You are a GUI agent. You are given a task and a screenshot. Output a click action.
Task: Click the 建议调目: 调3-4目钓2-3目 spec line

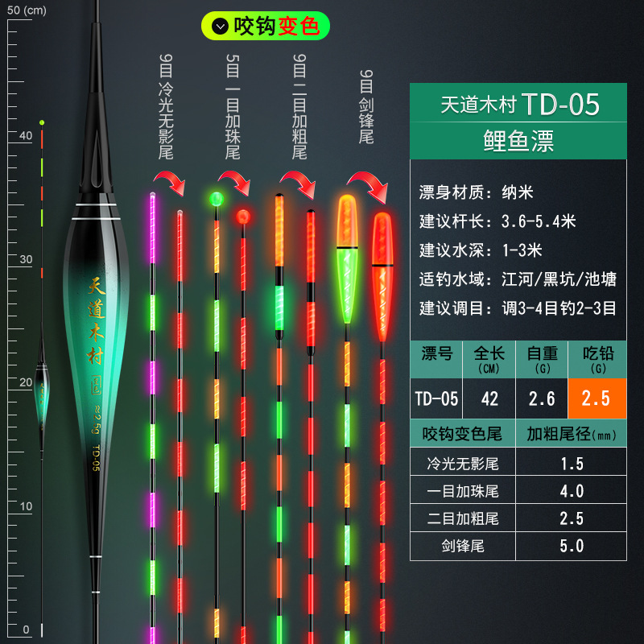pyautogui.click(x=518, y=308)
